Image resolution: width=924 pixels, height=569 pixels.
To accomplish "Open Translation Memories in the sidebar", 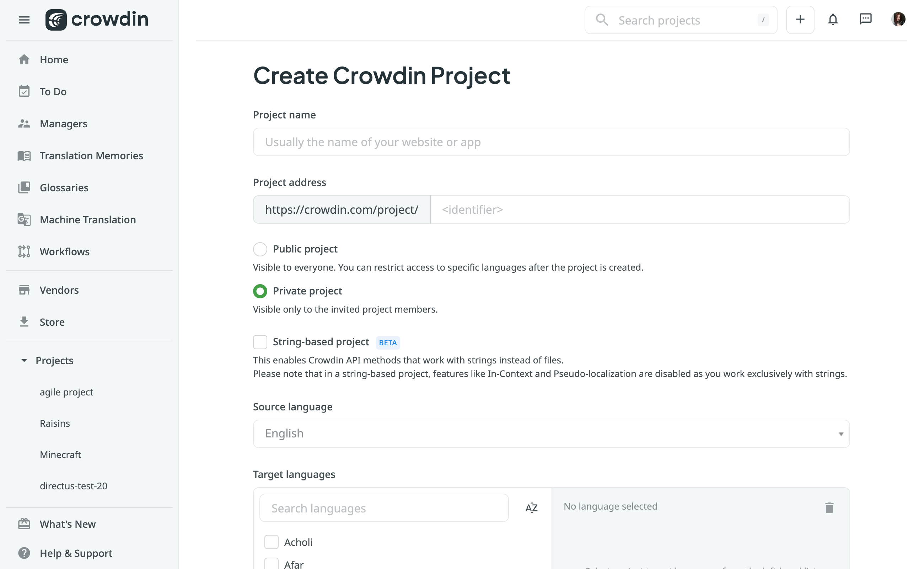I will pyautogui.click(x=91, y=155).
